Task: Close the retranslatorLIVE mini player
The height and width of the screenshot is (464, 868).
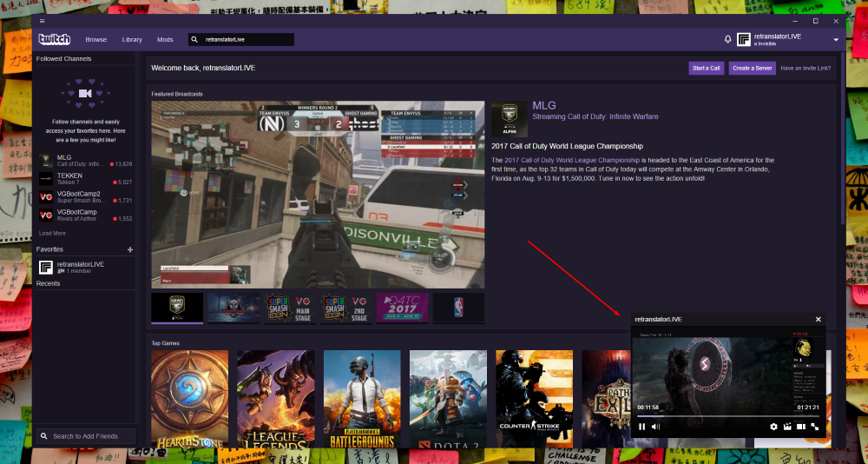Action: 818,319
